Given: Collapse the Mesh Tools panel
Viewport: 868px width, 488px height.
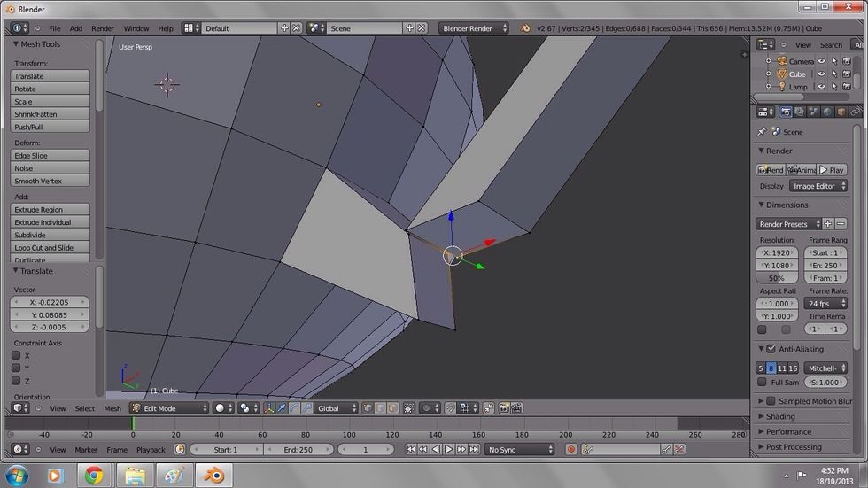Looking at the screenshot, I should point(16,43).
